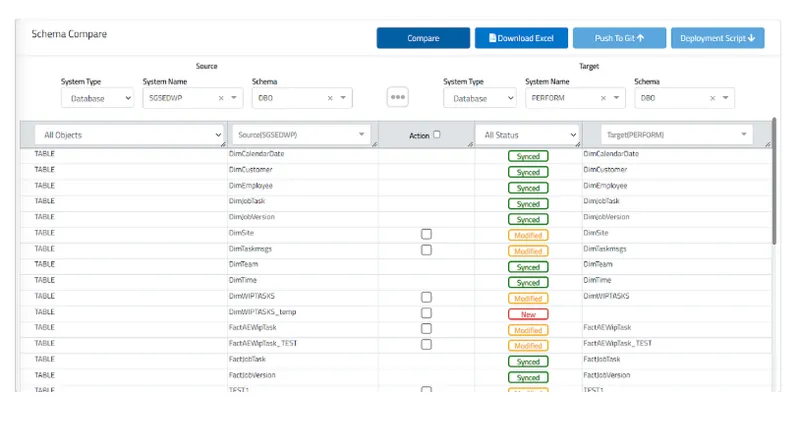Click the Modified badge for DimSite

pyautogui.click(x=528, y=235)
